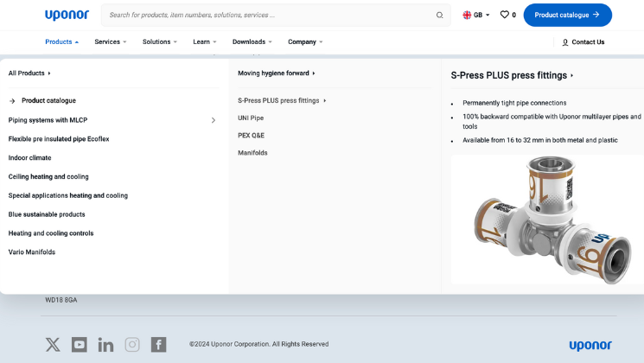Click into the product search field
Screen dimensions: 644x363
click(268, 15)
